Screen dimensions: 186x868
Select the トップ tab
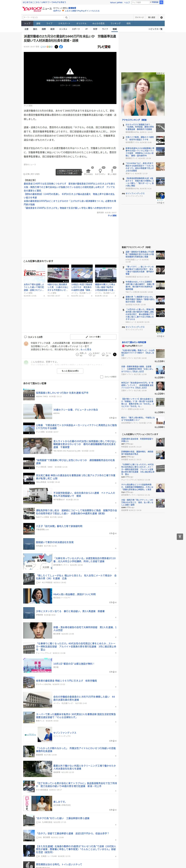point(27,24)
